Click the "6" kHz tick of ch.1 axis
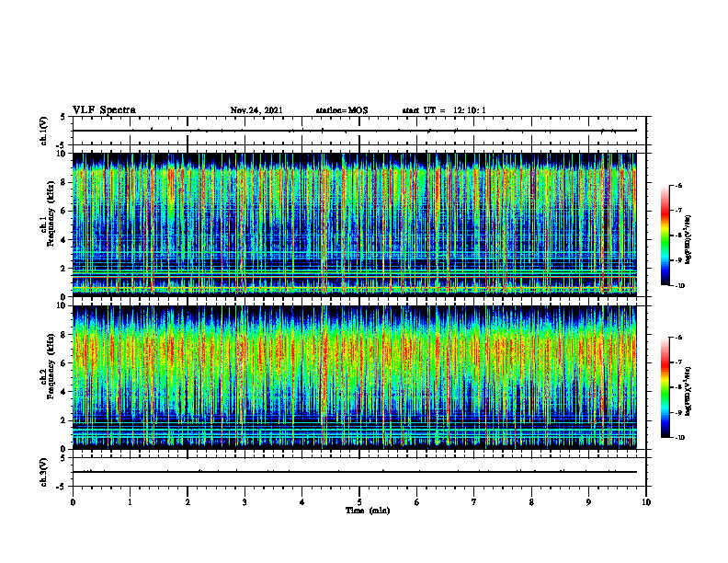The image size is (728, 563). 64,211
